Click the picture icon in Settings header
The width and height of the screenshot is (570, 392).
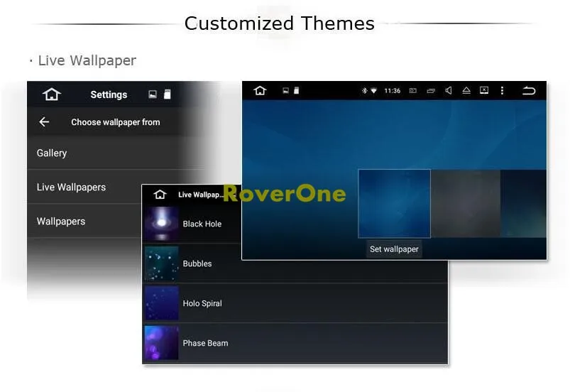(x=153, y=94)
